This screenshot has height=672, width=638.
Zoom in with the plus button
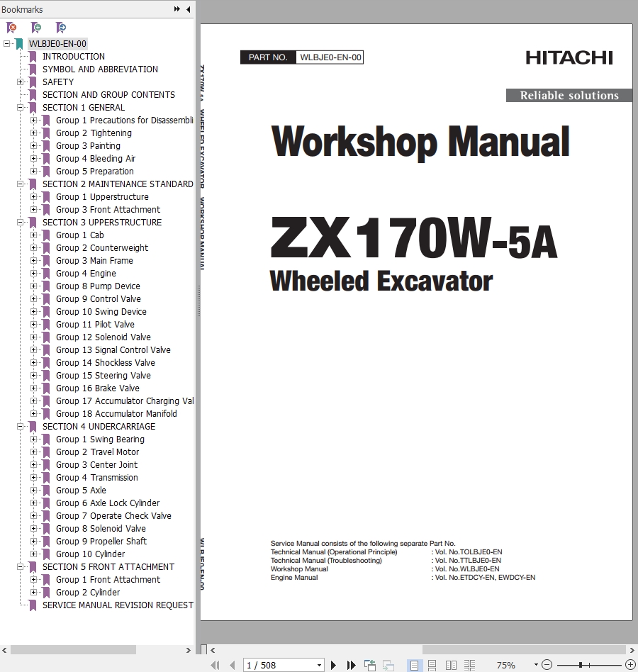630,665
